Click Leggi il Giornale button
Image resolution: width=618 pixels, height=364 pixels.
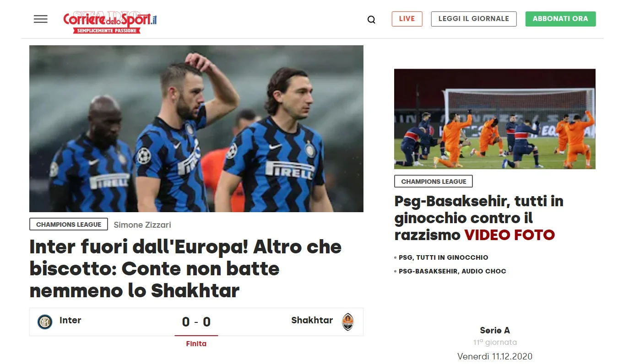(474, 19)
